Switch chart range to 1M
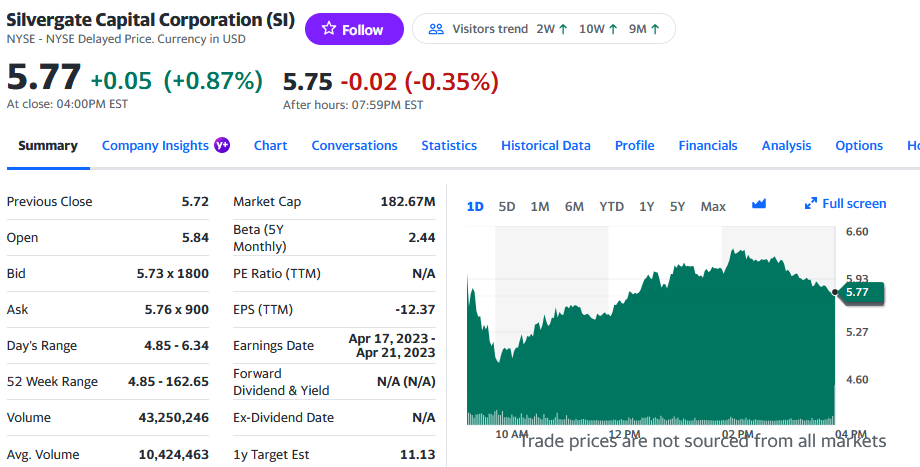 click(x=540, y=207)
